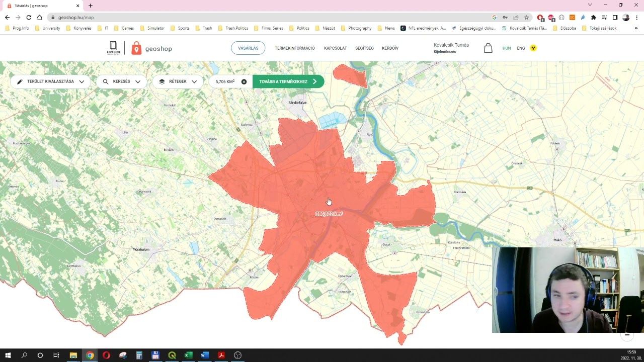Show more bookmarks overflow chevron
Image resolution: width=644 pixels, height=362 pixels.
coord(636,28)
